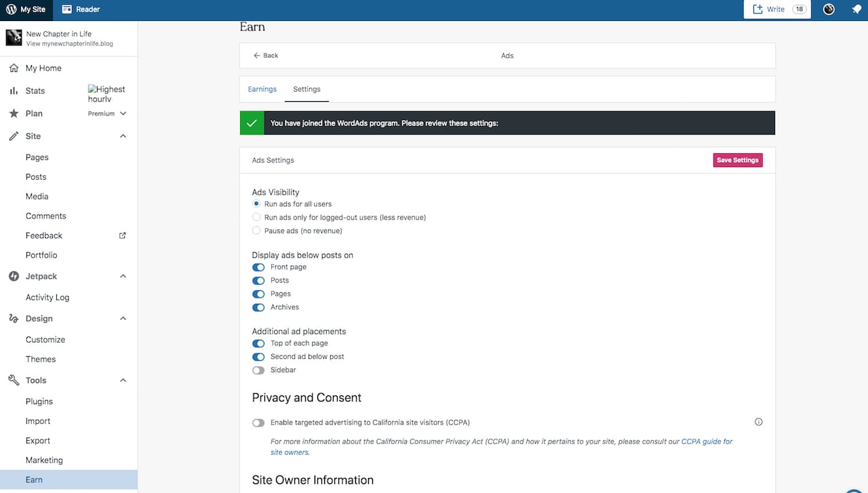The height and width of the screenshot is (493, 868).
Task: Expand the Plan Premium dropdown chevron
Action: (x=123, y=113)
